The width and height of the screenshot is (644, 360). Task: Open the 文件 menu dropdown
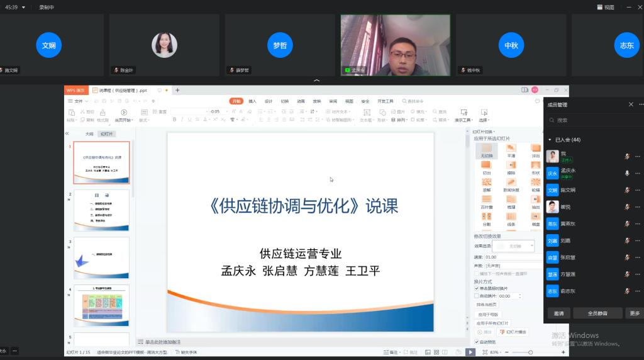click(78, 101)
